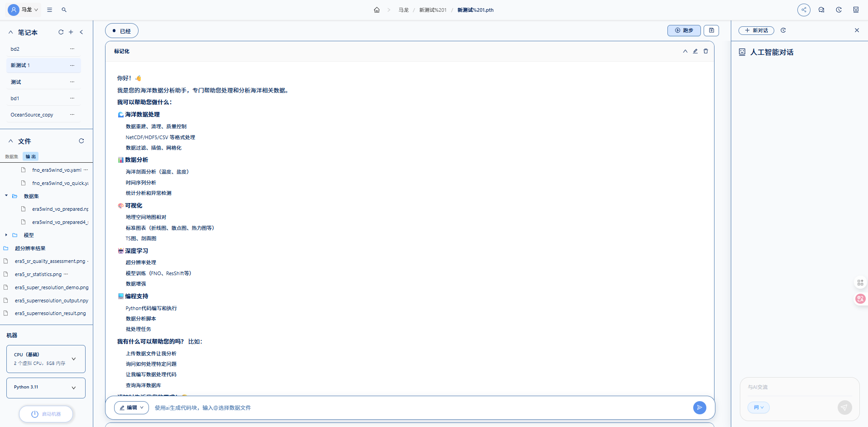This screenshot has width=868, height=427.
Task: Collapse the 标记化 cell content
Action: (685, 51)
